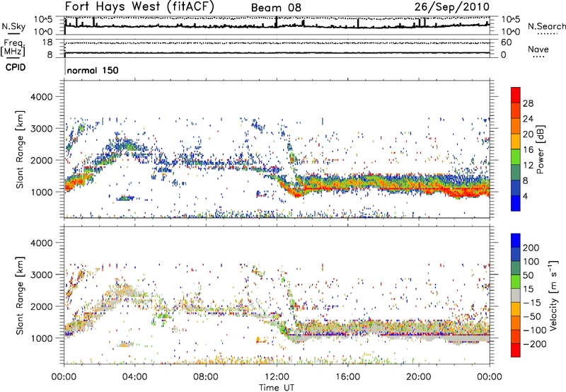The height and width of the screenshot is (392, 566).
Task: Click the '04:00' time axis label
Action: (x=135, y=377)
